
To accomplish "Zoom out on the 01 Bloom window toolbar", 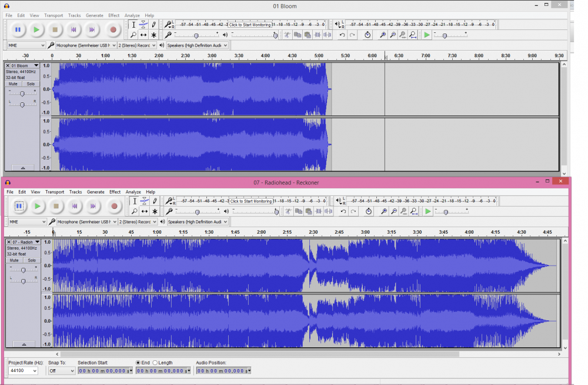I will [393, 35].
